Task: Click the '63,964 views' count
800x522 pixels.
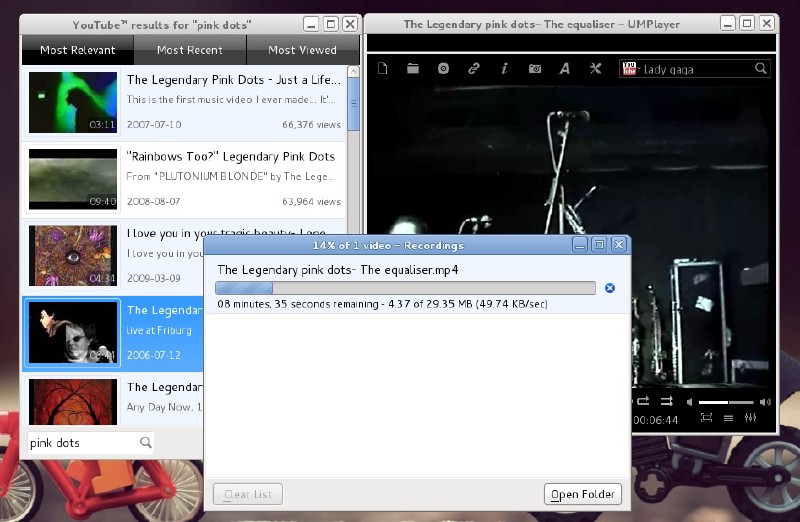Action: pos(311,202)
